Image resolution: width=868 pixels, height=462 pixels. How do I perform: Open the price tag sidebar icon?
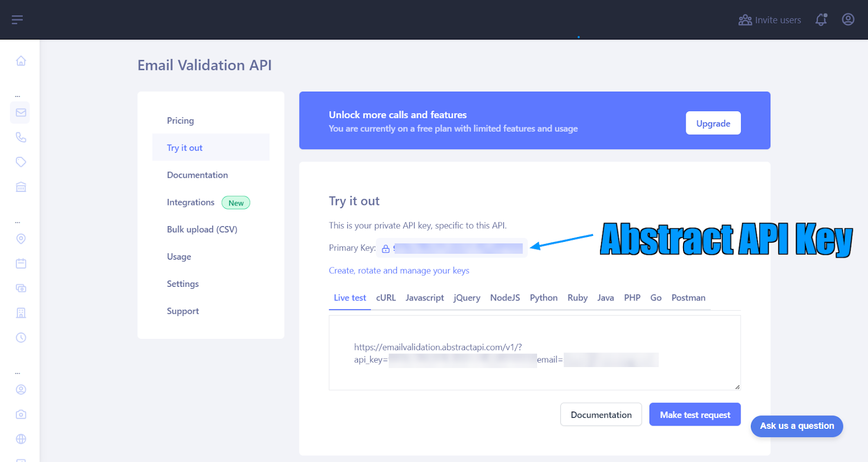[x=21, y=162]
